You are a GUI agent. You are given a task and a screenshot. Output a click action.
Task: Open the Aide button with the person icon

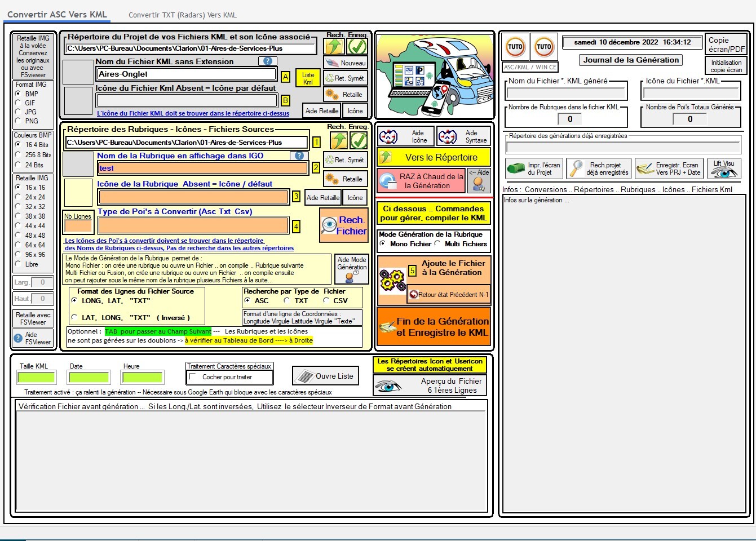(x=479, y=181)
